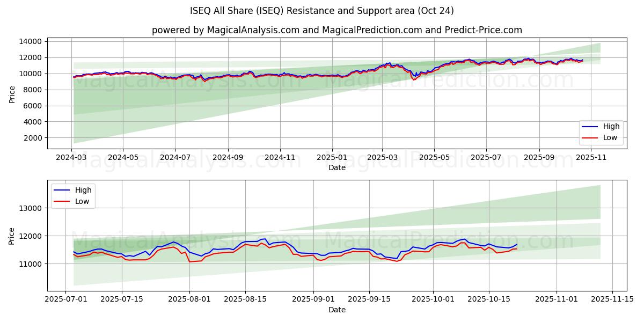Click the Date axis label under bottom chart
Viewport: 644px width, 322px height.
coord(336,310)
